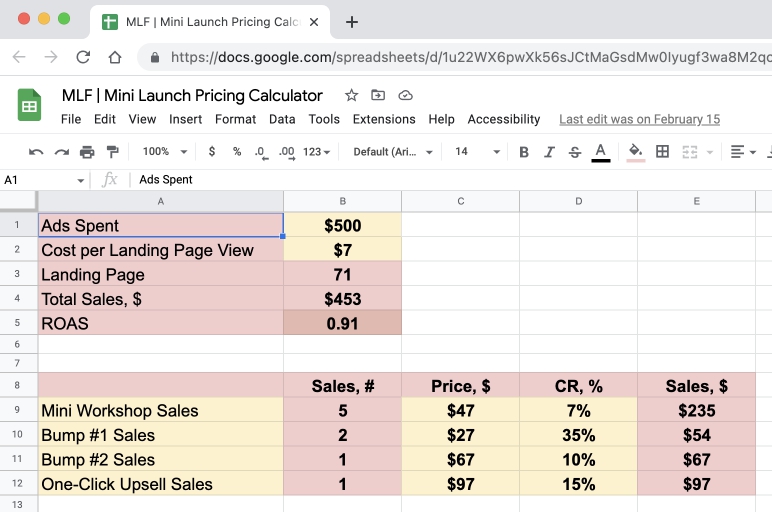This screenshot has width=772, height=512.
Task: Format as currency with dollar icon
Action: click(x=212, y=152)
